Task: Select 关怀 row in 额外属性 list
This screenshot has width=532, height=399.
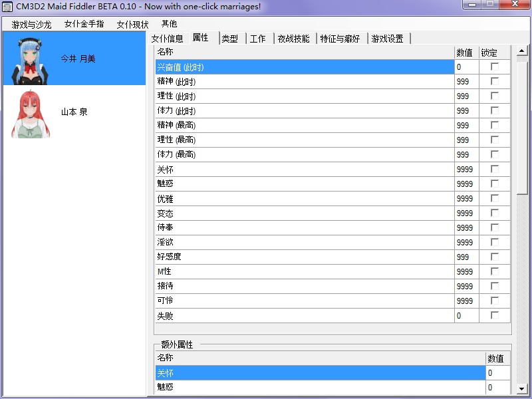Action: (321, 373)
